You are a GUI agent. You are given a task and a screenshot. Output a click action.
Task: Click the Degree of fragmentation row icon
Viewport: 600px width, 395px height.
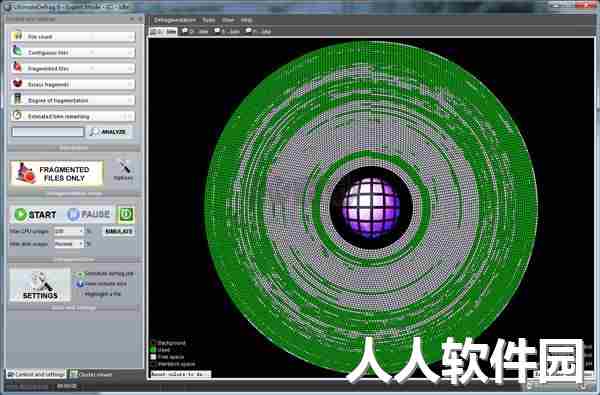click(x=18, y=99)
